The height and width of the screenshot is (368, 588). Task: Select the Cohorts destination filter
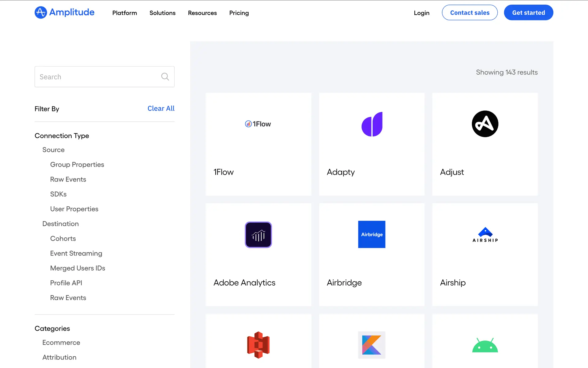[63, 239]
